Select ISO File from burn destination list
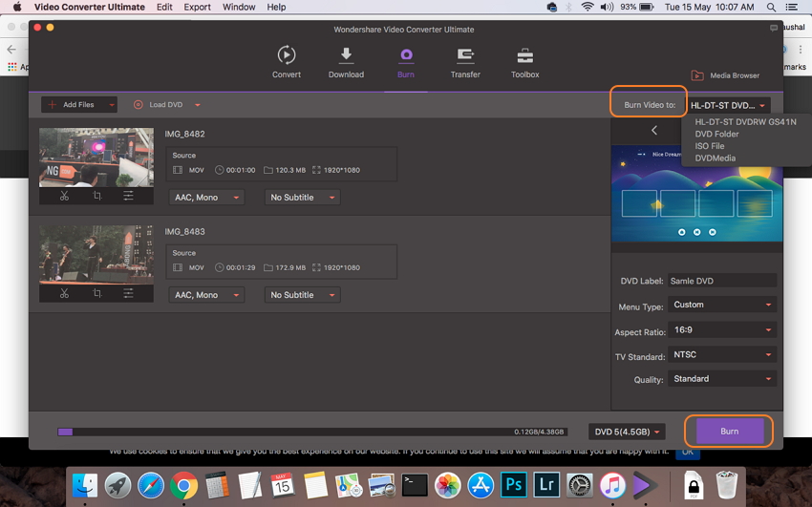Screen dimensions: 812x507 tap(710, 146)
